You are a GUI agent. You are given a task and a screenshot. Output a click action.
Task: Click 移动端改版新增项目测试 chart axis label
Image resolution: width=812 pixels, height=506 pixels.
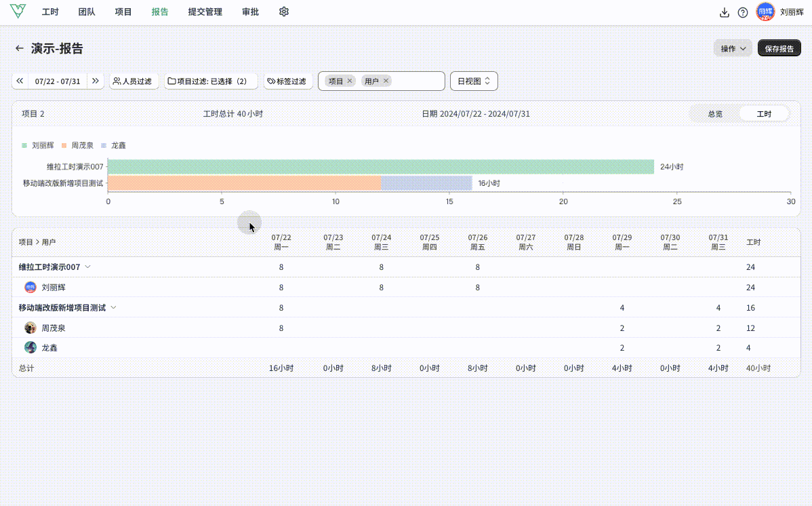pos(62,183)
